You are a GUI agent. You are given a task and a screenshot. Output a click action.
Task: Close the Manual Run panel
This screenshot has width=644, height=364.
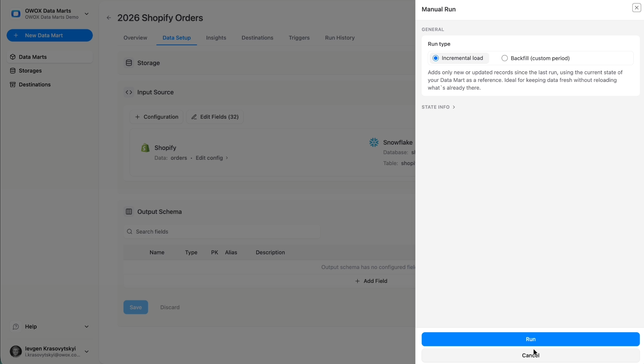click(x=636, y=8)
